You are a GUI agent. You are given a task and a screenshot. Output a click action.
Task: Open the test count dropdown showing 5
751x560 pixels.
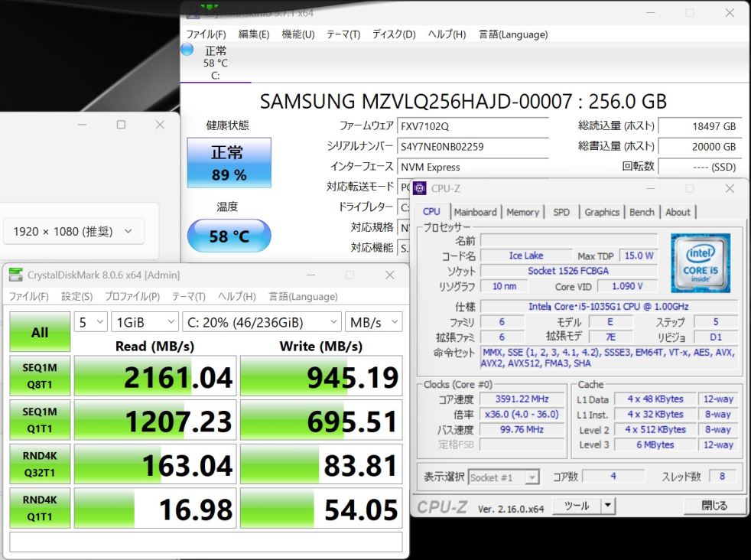(x=90, y=322)
